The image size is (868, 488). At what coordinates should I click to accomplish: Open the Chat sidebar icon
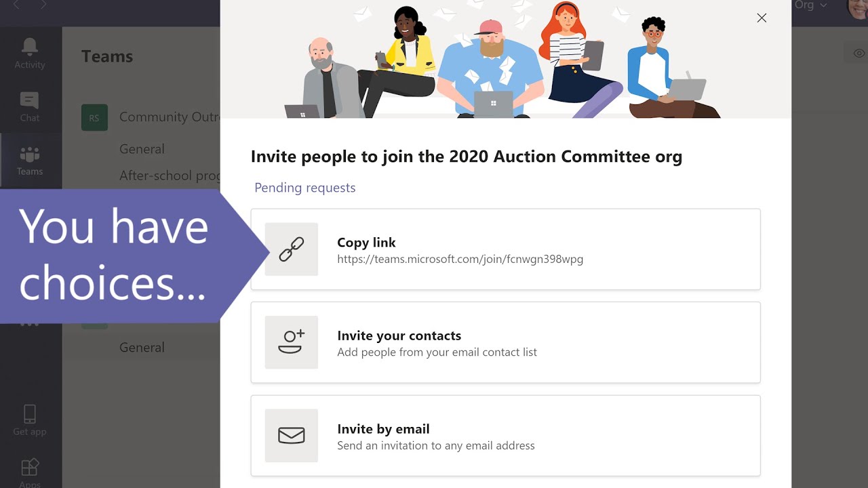(30, 101)
